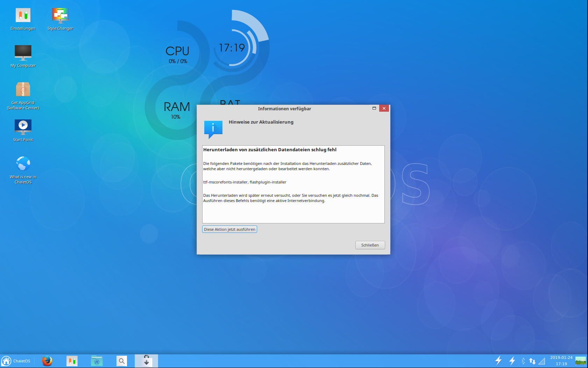Click the volume triangle in the tray
This screenshot has height=368, width=588.
[542, 361]
